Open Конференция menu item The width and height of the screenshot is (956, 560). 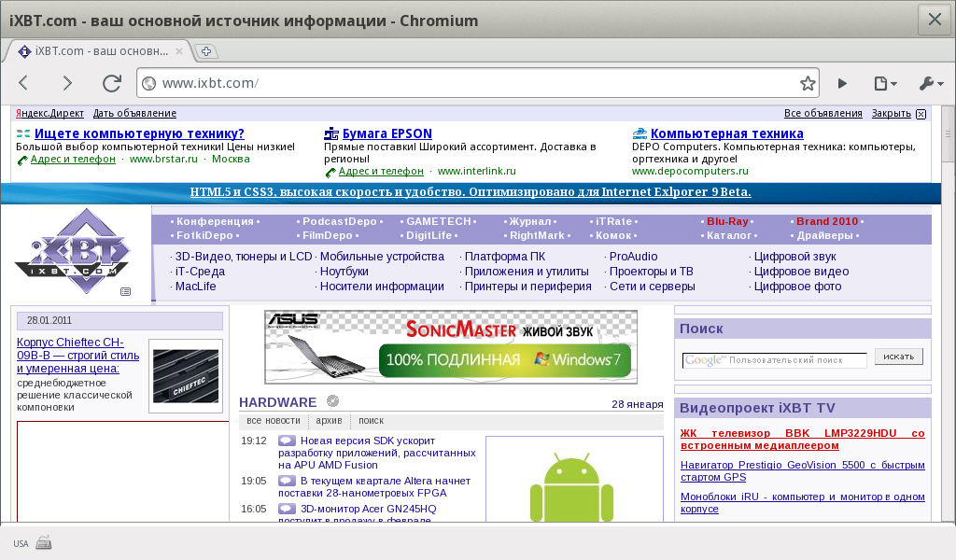click(x=215, y=221)
